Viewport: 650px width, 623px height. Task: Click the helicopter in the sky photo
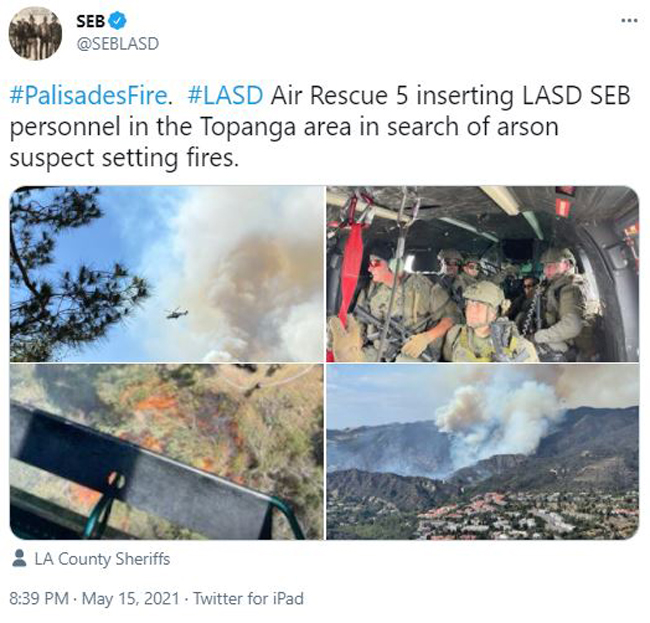(177, 313)
